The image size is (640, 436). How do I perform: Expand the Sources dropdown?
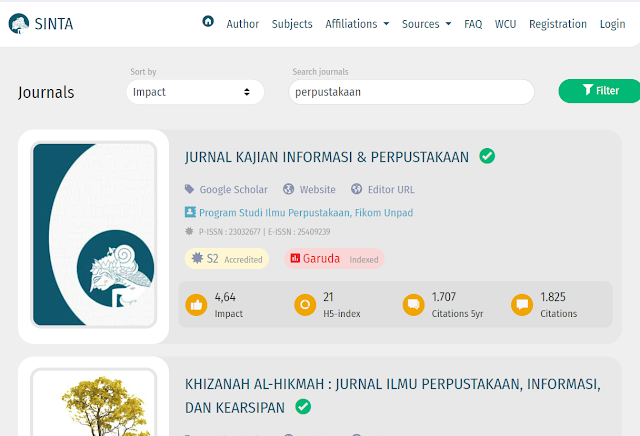coord(427,24)
